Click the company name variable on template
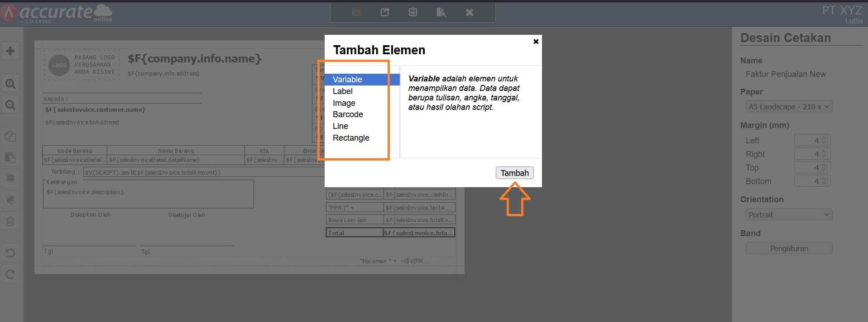 pyautogui.click(x=195, y=59)
